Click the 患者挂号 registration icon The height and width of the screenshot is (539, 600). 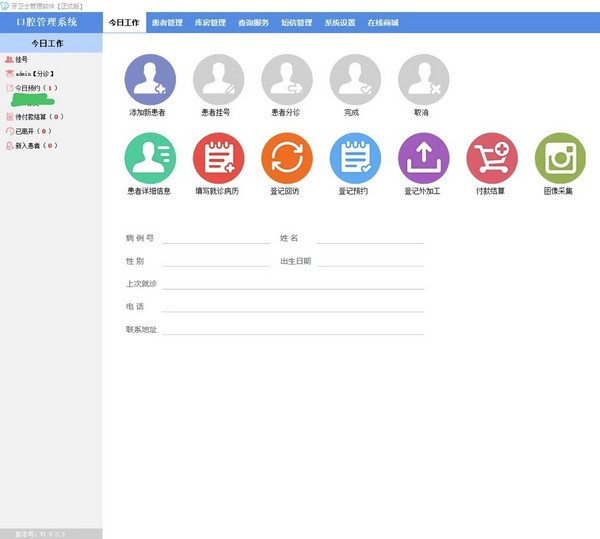coord(218,80)
